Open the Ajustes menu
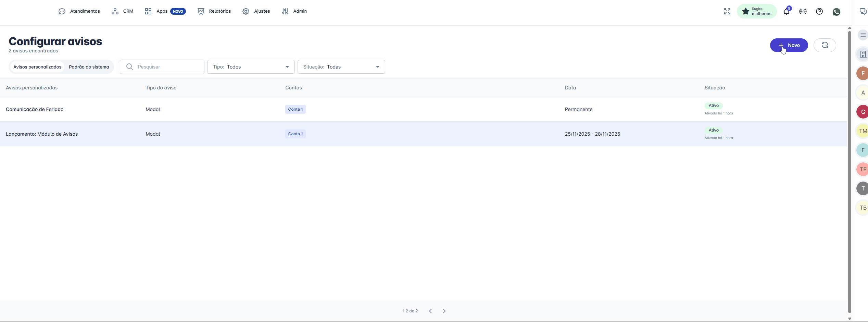The image size is (868, 322). click(x=256, y=11)
